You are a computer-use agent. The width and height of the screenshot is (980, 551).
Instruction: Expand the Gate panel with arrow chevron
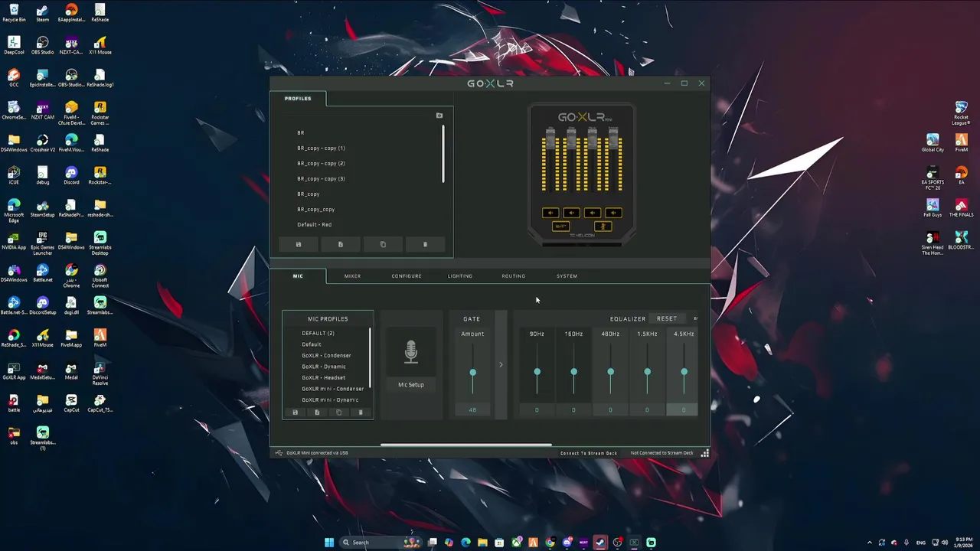click(x=501, y=364)
